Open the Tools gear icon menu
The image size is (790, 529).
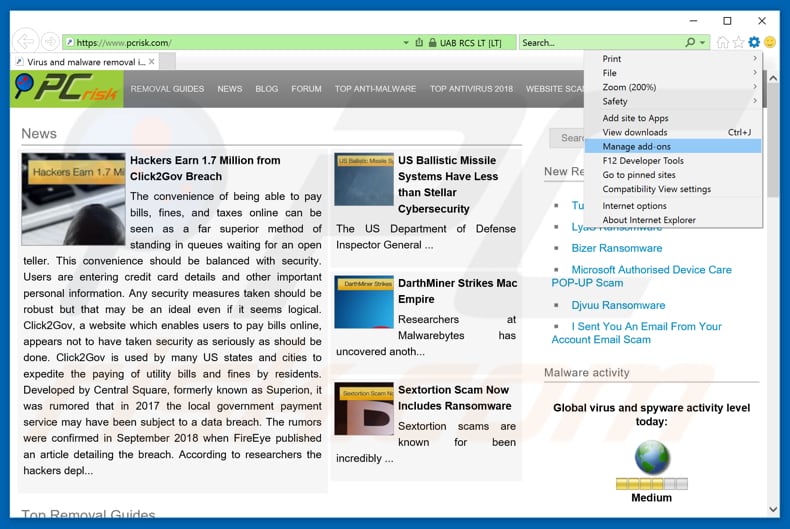754,42
